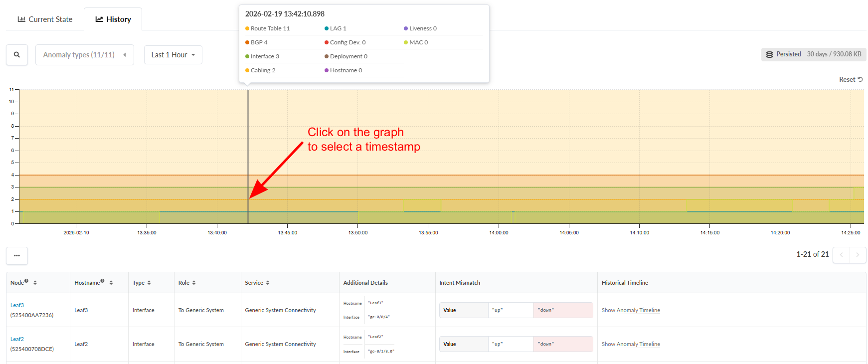Click the "Intent Mismatch" column header
The image size is (868, 364).
(x=460, y=283)
